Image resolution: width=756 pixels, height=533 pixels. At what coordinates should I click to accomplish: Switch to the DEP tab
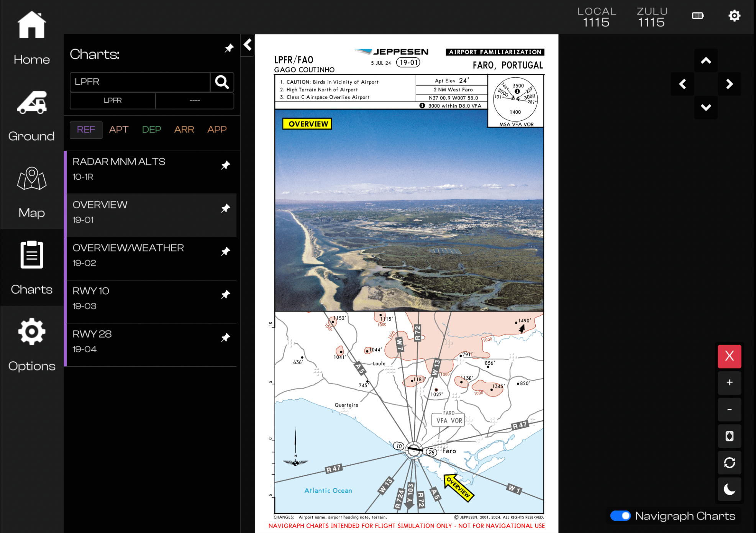151,130
